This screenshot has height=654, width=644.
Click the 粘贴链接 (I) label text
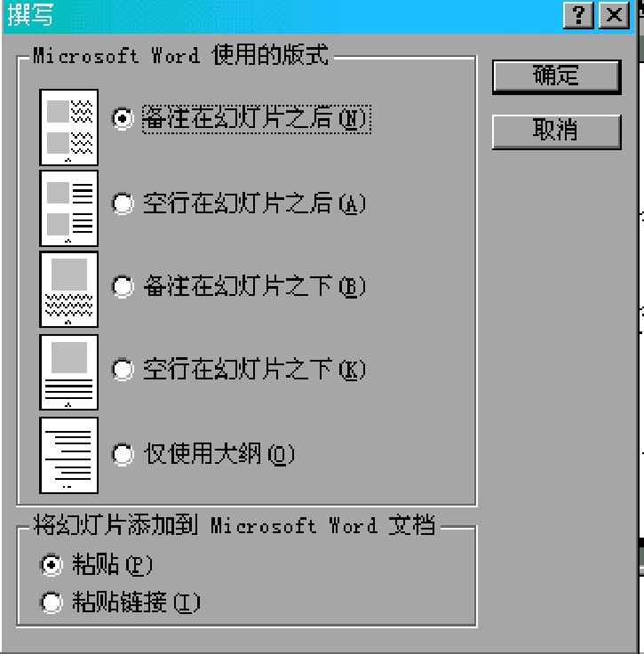136,602
